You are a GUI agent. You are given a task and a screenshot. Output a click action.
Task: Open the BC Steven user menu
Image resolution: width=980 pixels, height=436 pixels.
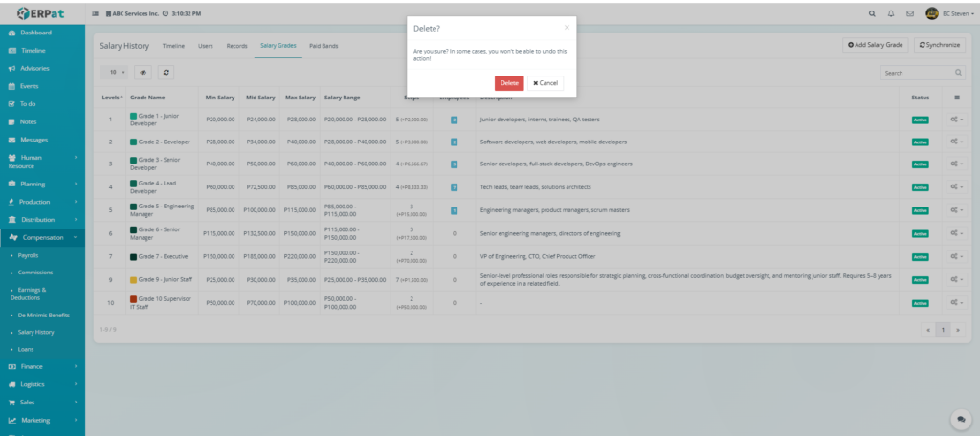(949, 13)
